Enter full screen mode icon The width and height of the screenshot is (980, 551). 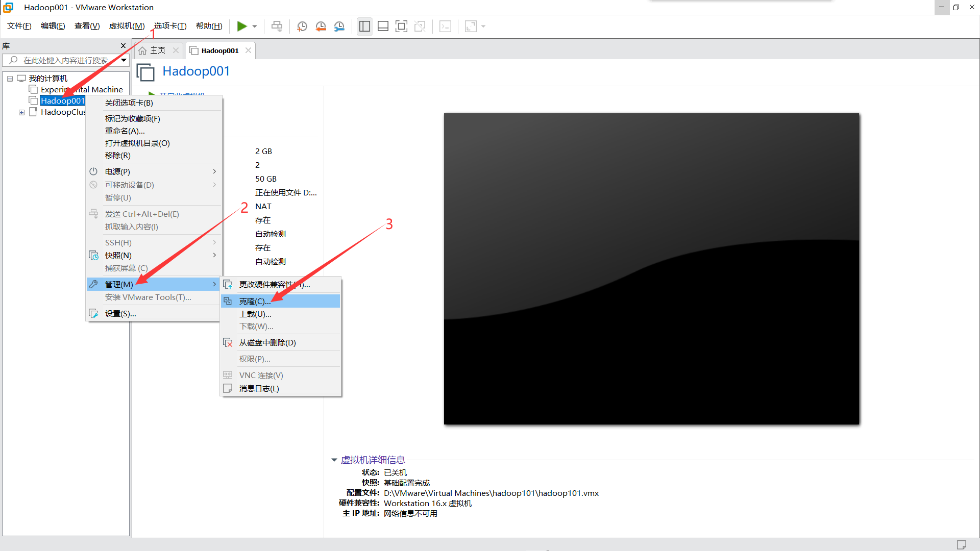[x=401, y=26]
